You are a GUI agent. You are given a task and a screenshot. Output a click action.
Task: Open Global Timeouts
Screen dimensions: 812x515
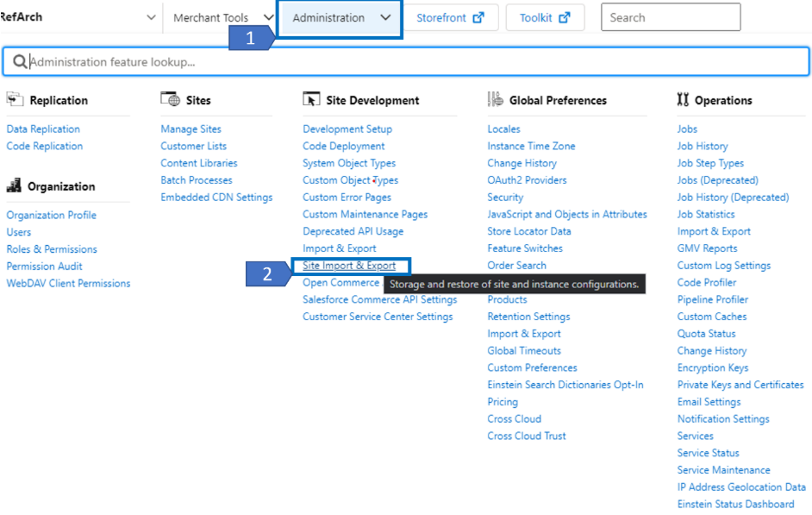point(524,351)
